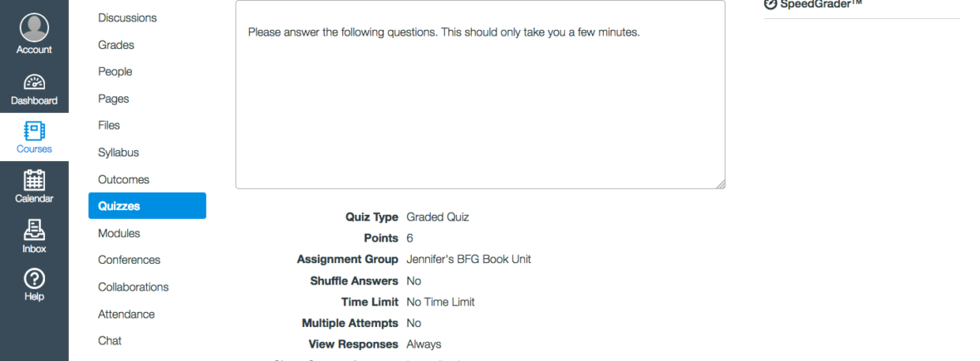This screenshot has height=361, width=980.
Task: Open the Courses icon
Action: pyautogui.click(x=34, y=131)
